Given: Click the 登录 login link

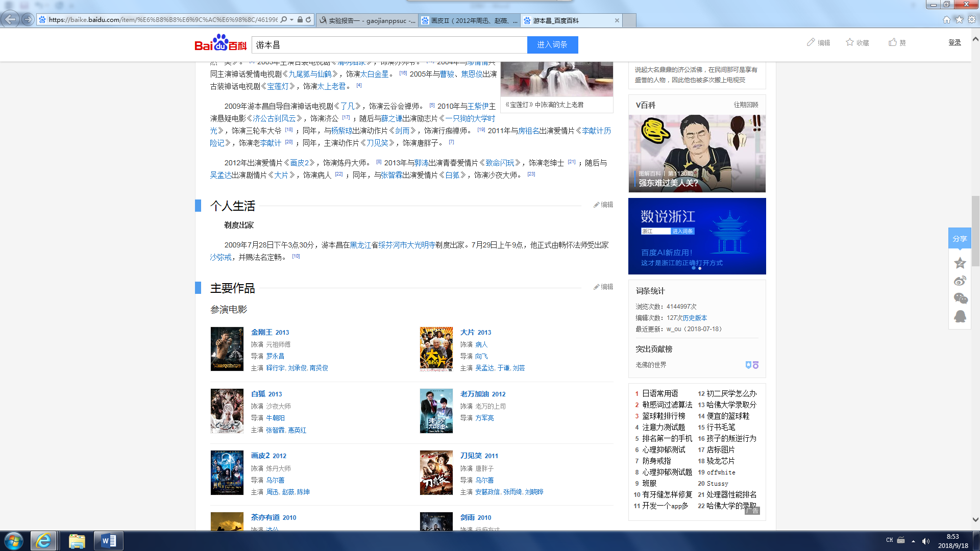Looking at the screenshot, I should coord(954,42).
